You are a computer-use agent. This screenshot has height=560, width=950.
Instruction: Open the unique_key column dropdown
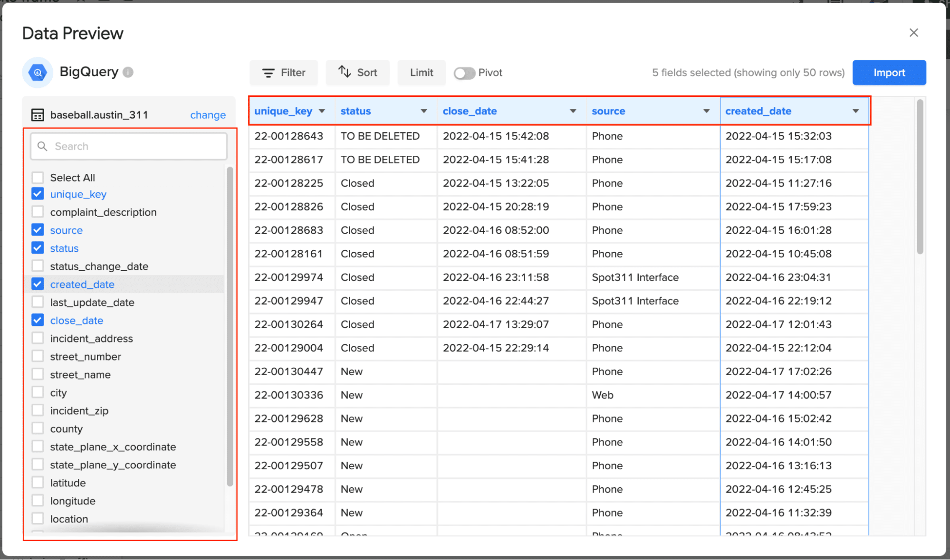tap(322, 111)
